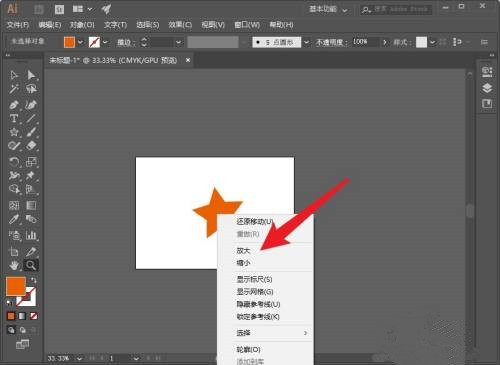Open the 对象(O) menu
Viewport: 500px width, 365px height.
(x=82, y=25)
